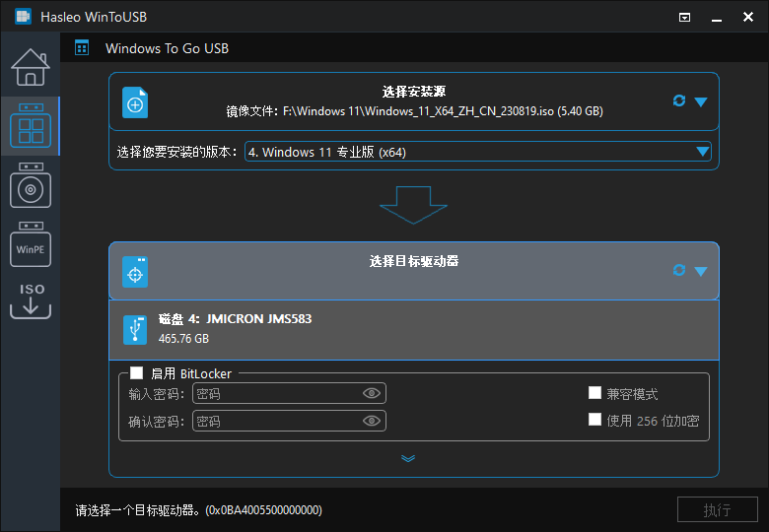
Task: Open the ISO download sidebar icon
Action: pyautogui.click(x=31, y=300)
